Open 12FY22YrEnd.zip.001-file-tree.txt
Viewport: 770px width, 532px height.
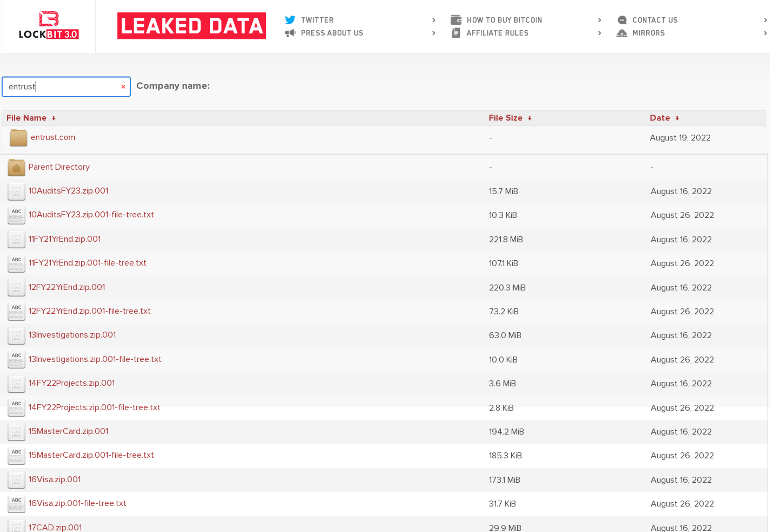pyautogui.click(x=89, y=311)
